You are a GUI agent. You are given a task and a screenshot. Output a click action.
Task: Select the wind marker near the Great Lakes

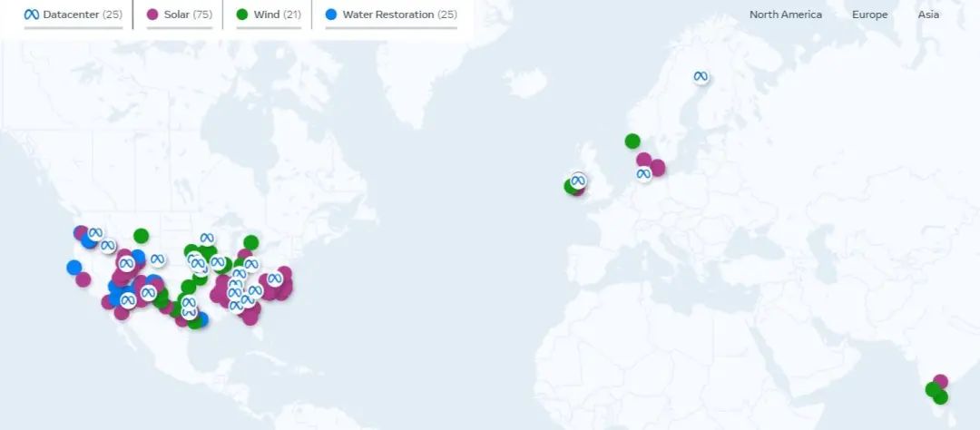tap(251, 242)
